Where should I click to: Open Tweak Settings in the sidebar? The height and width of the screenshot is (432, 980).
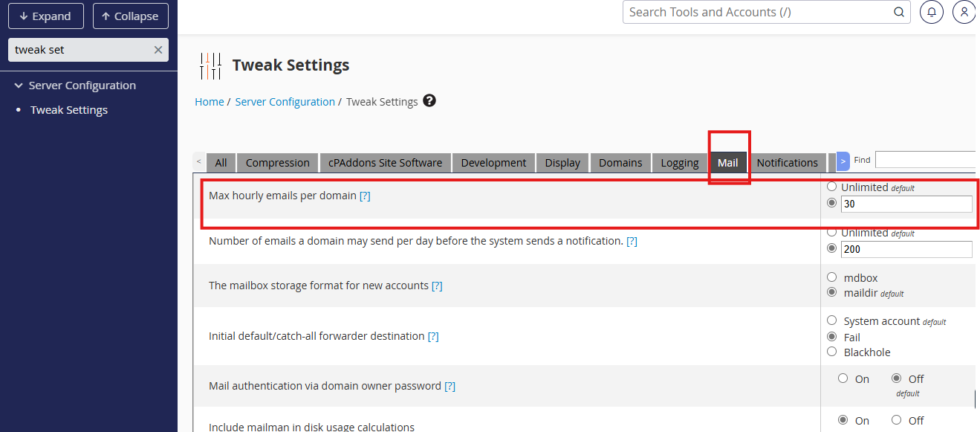(69, 110)
